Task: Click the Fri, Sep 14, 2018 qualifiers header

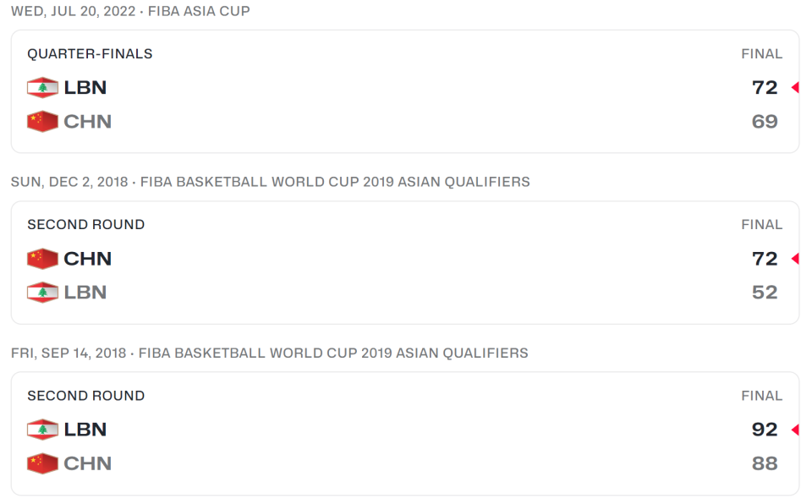Action: (269, 353)
